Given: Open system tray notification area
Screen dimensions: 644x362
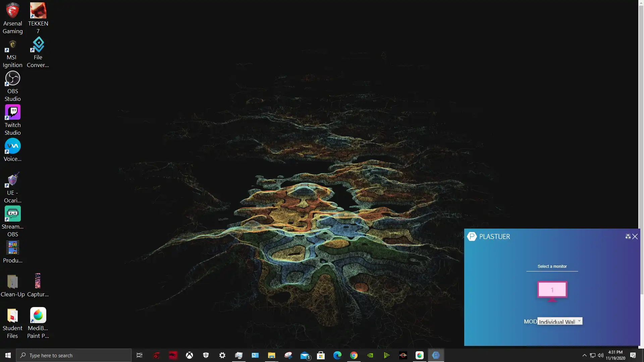Looking at the screenshot, I should tap(584, 355).
